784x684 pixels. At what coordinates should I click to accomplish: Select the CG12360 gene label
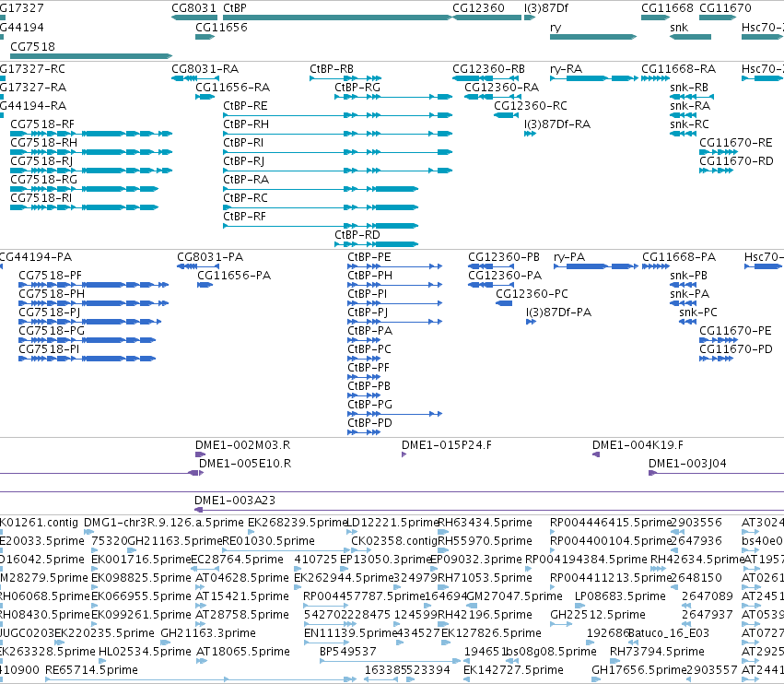(478, 8)
